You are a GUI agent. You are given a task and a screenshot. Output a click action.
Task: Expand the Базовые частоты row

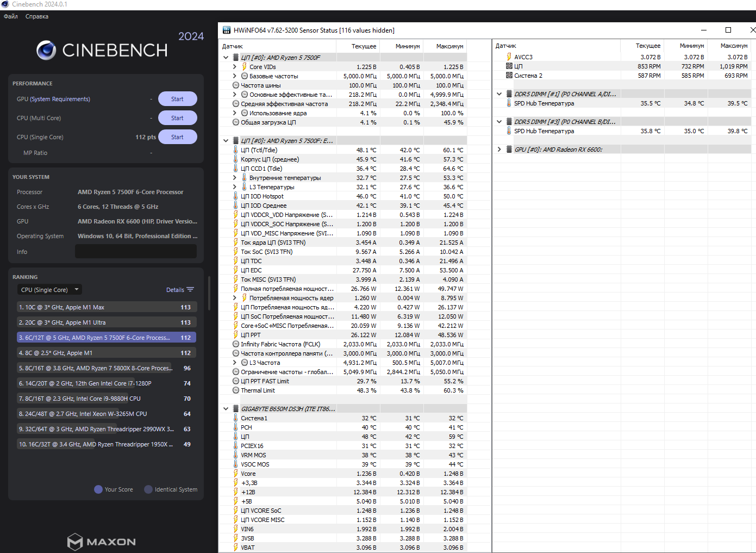tap(235, 76)
